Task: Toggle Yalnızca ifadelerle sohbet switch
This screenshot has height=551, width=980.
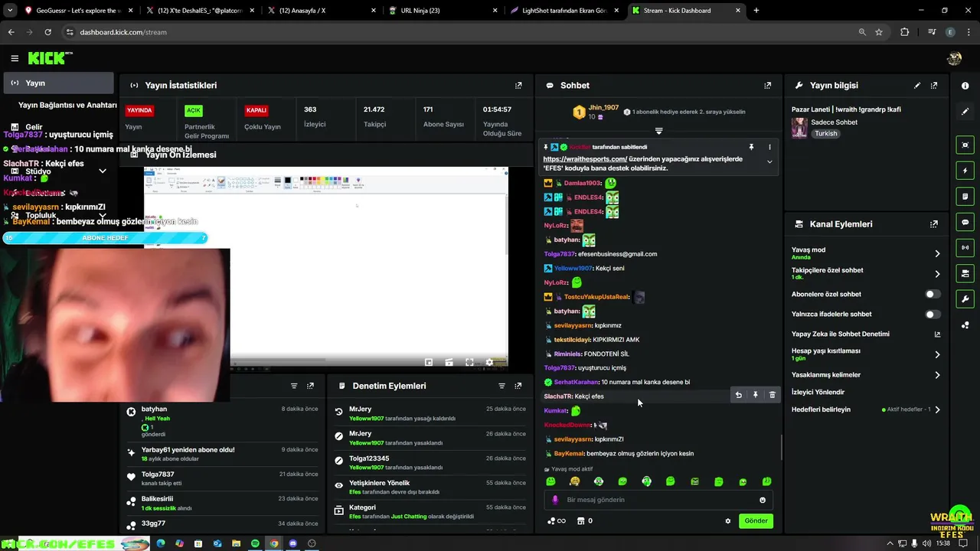Action: 932,314
